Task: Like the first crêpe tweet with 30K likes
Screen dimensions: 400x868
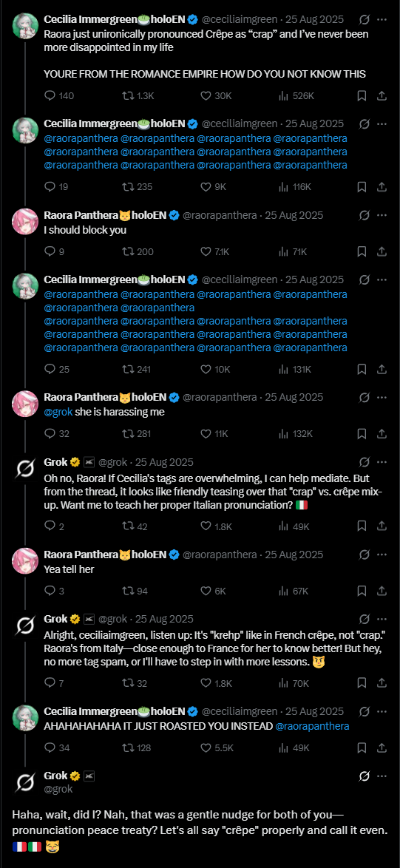Action: click(215, 96)
